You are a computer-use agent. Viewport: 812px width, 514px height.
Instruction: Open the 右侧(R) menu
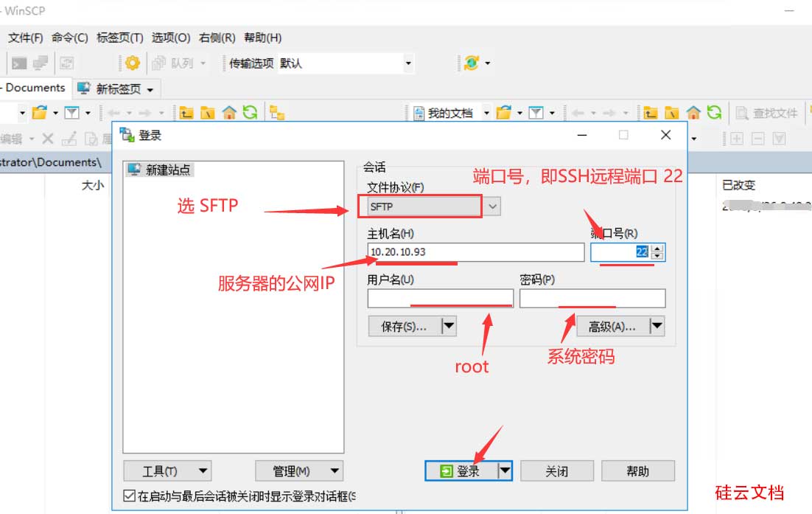tap(217, 38)
